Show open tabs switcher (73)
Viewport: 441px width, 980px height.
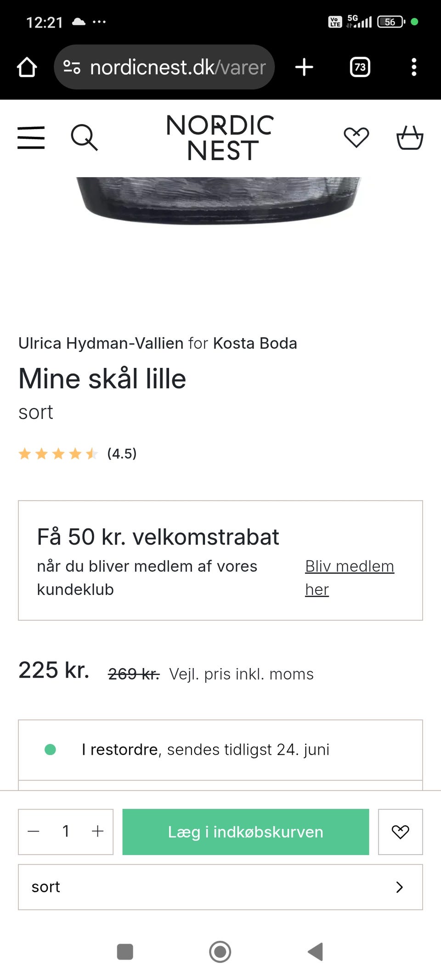[360, 67]
